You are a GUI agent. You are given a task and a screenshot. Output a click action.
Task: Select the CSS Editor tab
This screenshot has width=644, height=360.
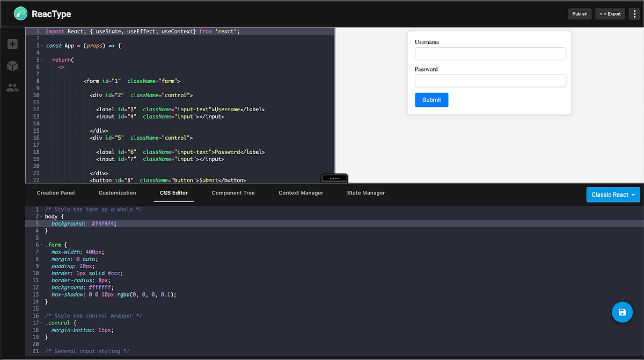(173, 192)
